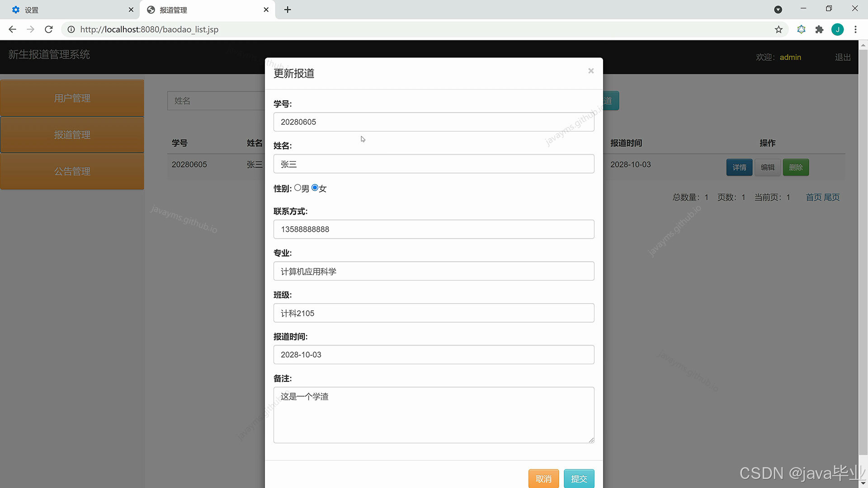The width and height of the screenshot is (868, 488).
Task: Focus the 联系方式 phone input
Action: pos(434,229)
